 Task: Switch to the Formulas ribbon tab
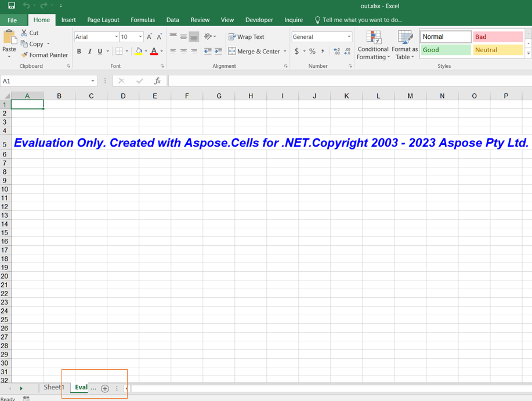click(143, 20)
